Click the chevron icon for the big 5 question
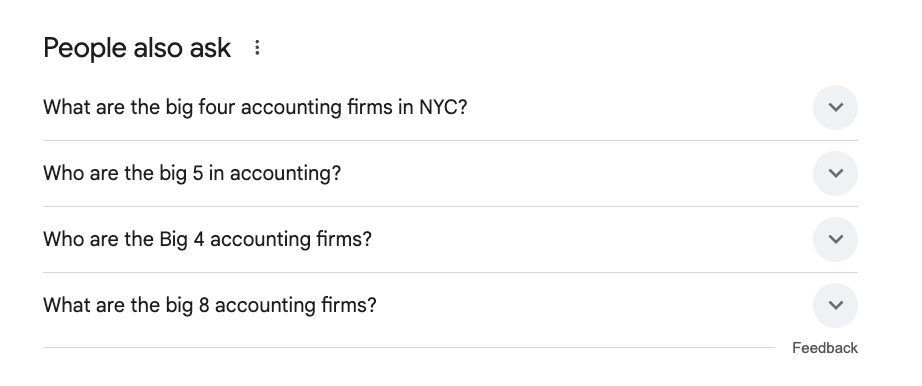This screenshot has width=922, height=386. 835,173
